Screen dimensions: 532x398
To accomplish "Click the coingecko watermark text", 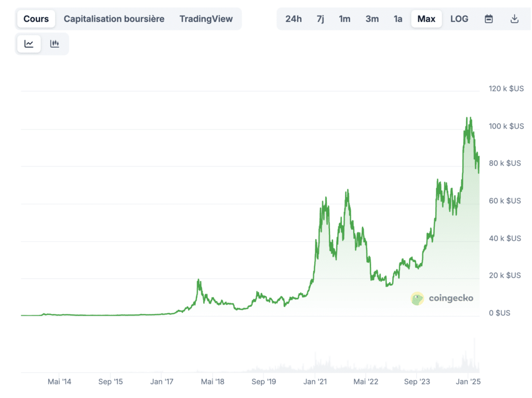I will [x=451, y=298].
